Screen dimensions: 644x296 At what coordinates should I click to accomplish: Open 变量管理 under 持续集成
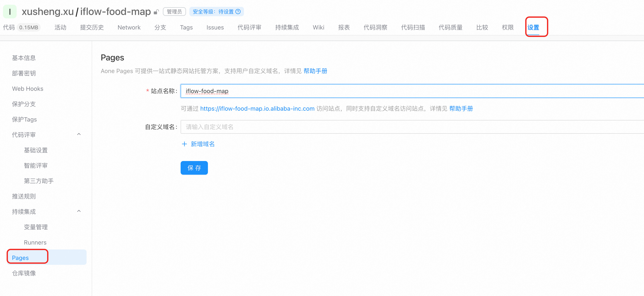pos(35,227)
